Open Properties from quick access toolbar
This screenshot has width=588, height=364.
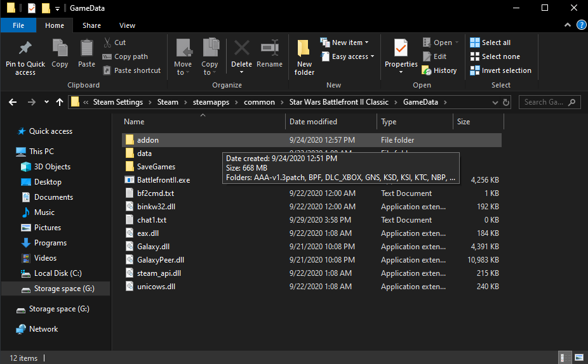click(32, 8)
